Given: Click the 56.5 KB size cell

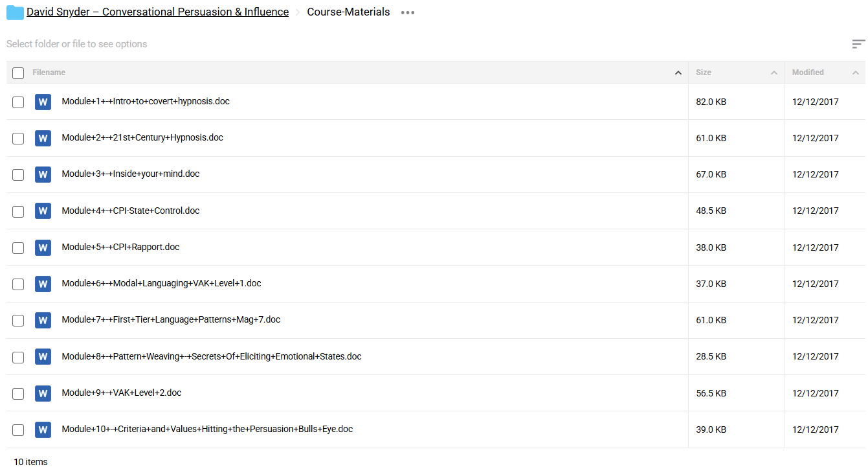Looking at the screenshot, I should [711, 393].
